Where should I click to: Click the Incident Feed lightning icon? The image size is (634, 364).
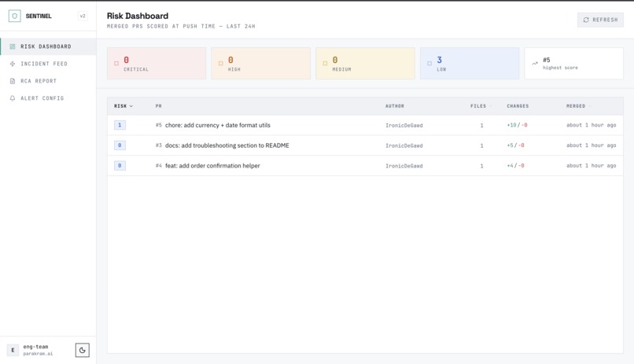pyautogui.click(x=13, y=64)
